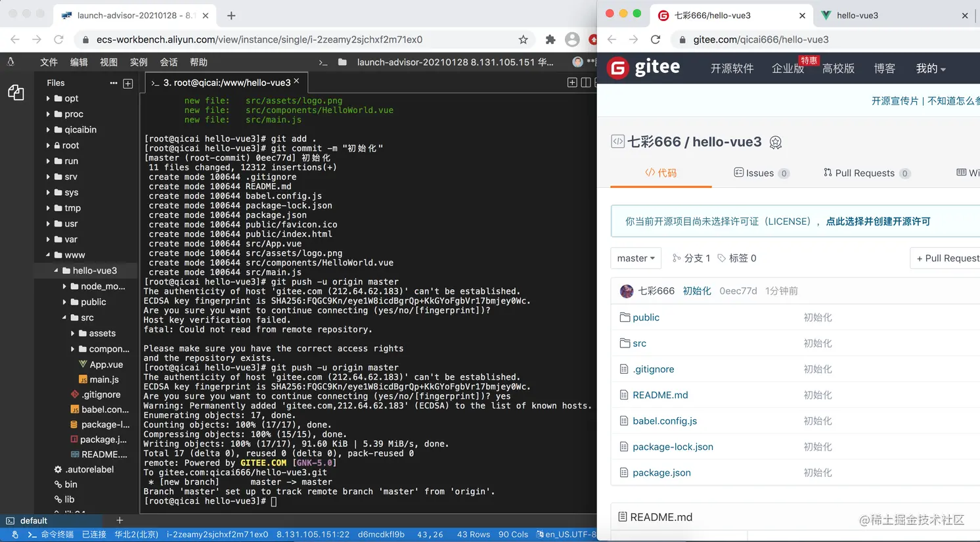Open main.js file in tree

pos(104,380)
